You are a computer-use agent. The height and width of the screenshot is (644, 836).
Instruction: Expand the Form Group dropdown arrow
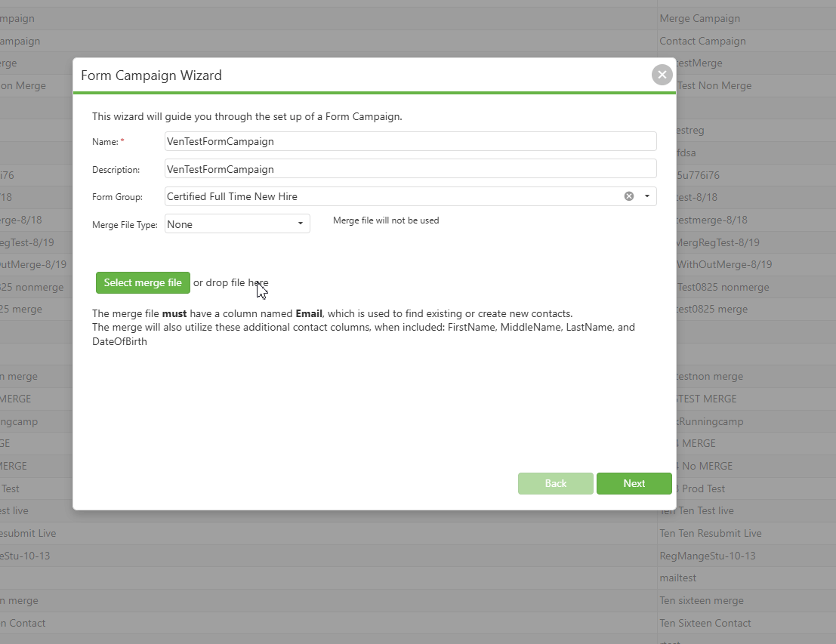tap(646, 196)
